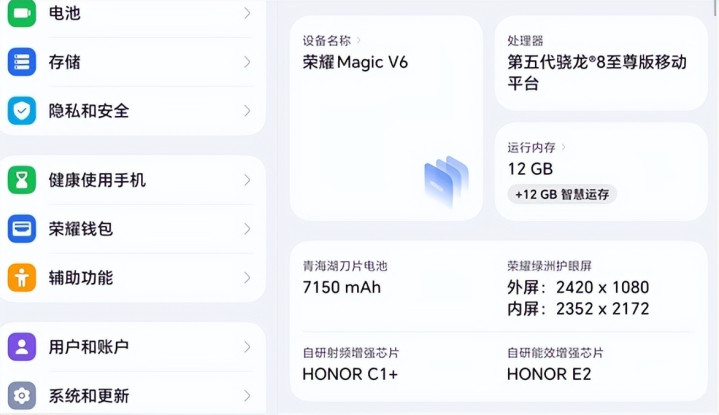Screen dimensions: 719x415
Task: Open the 辅助功能 settings entry
Action: pyautogui.click(x=81, y=278)
